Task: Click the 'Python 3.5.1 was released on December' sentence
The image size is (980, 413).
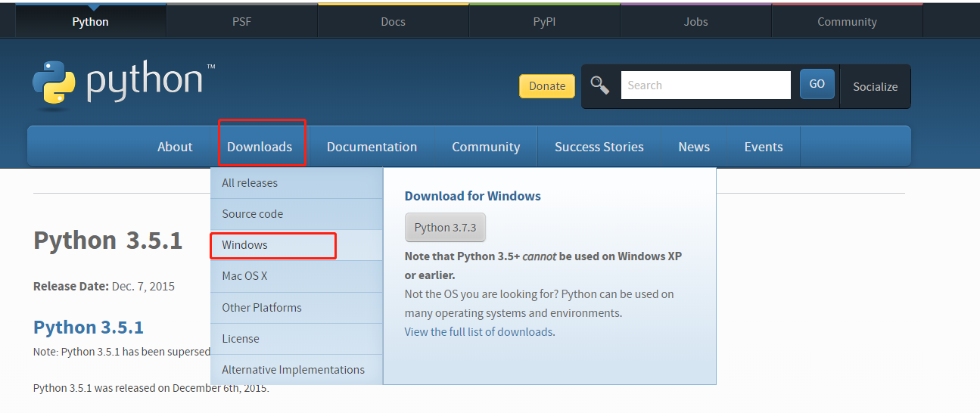Action: (x=151, y=388)
